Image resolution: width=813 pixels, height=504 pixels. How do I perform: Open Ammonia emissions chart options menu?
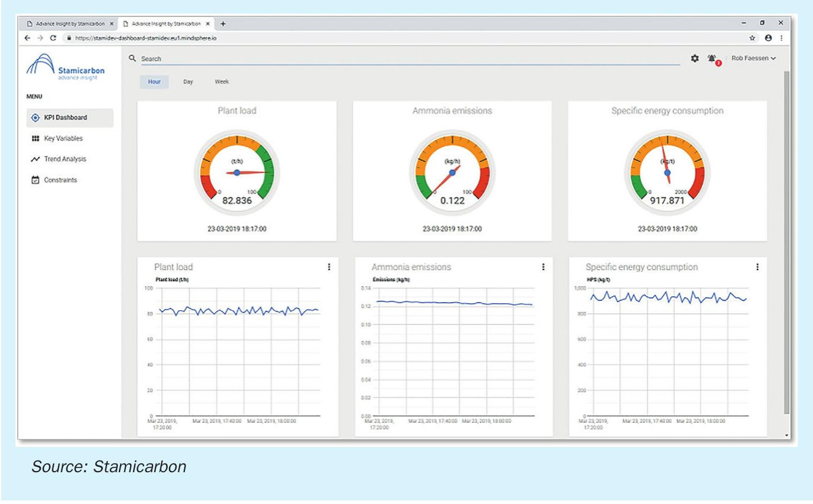[x=543, y=267]
